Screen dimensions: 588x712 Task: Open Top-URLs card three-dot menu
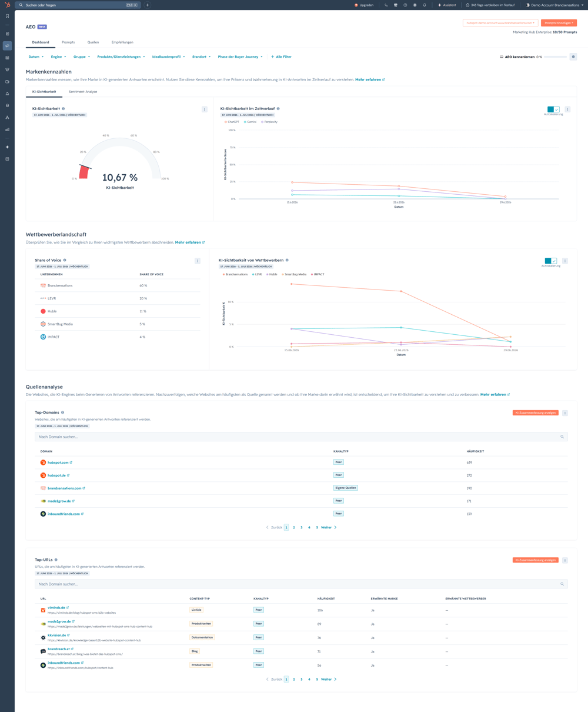click(x=565, y=560)
